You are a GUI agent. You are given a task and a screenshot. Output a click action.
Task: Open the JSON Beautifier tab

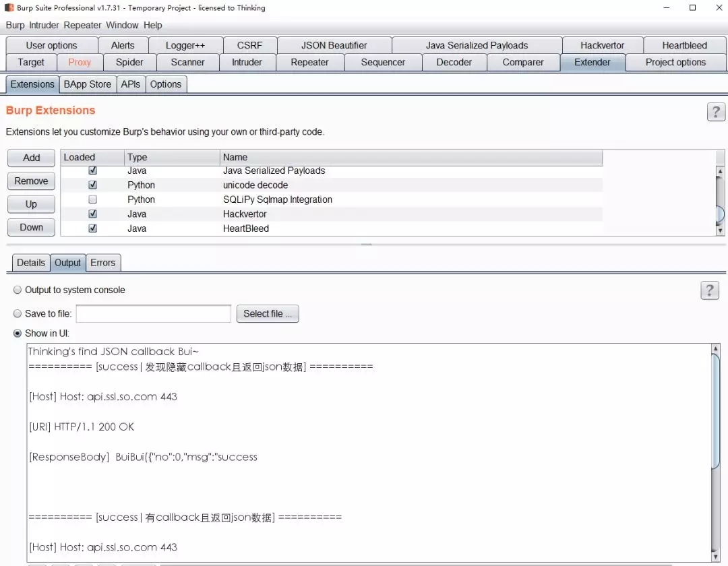point(334,45)
